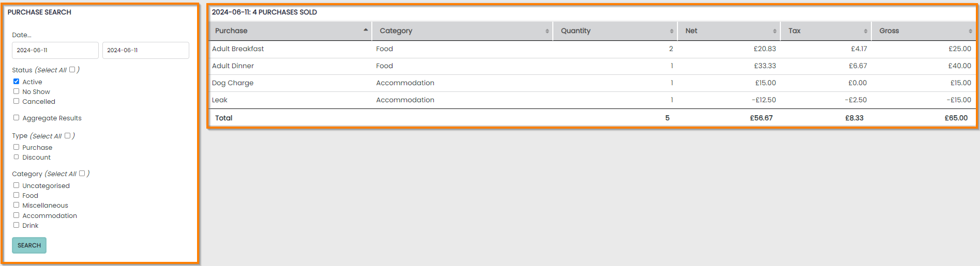Tick the Cancelled status checkbox
Screen dimensions: 980x266
(17, 101)
